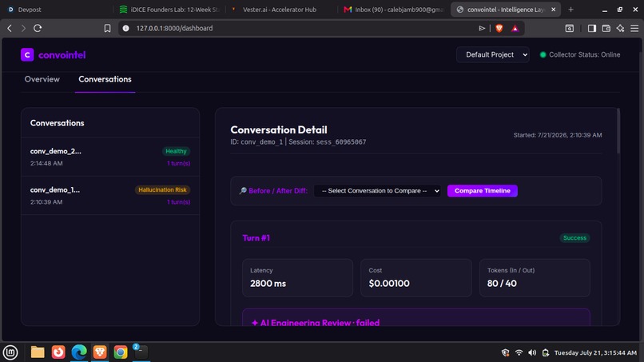This screenshot has height=362, width=644.
Task: Click the 2:10:39 AM time under conv_demo_1
Action: pyautogui.click(x=46, y=202)
